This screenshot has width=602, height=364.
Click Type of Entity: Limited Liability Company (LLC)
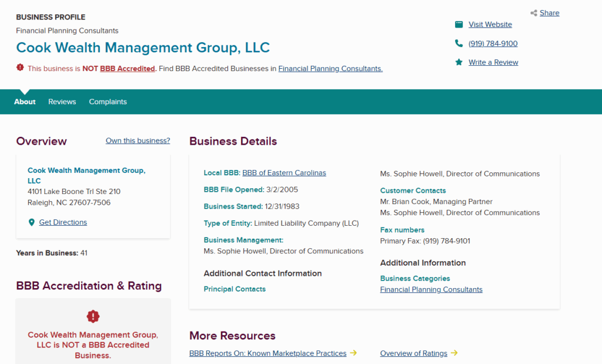click(281, 223)
